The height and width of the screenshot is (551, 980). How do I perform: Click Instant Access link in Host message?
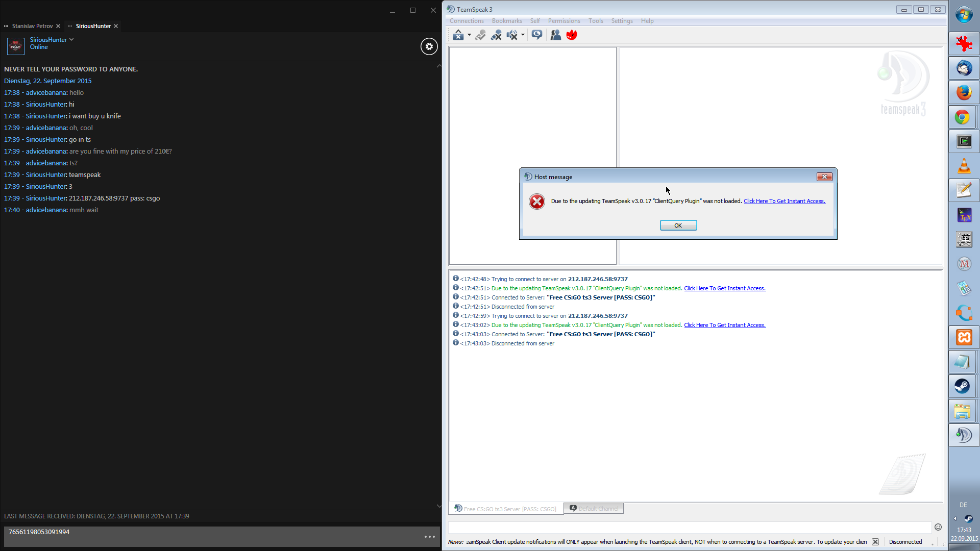784,201
